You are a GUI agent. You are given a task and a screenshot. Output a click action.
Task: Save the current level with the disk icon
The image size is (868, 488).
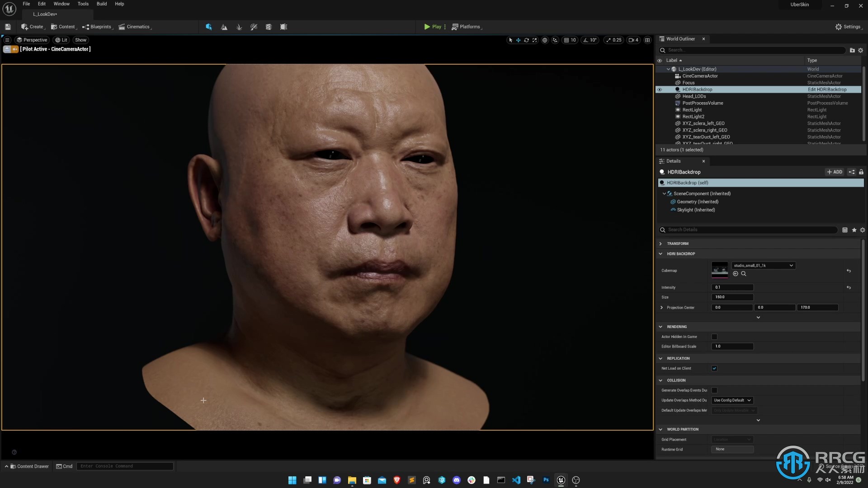pyautogui.click(x=8, y=27)
